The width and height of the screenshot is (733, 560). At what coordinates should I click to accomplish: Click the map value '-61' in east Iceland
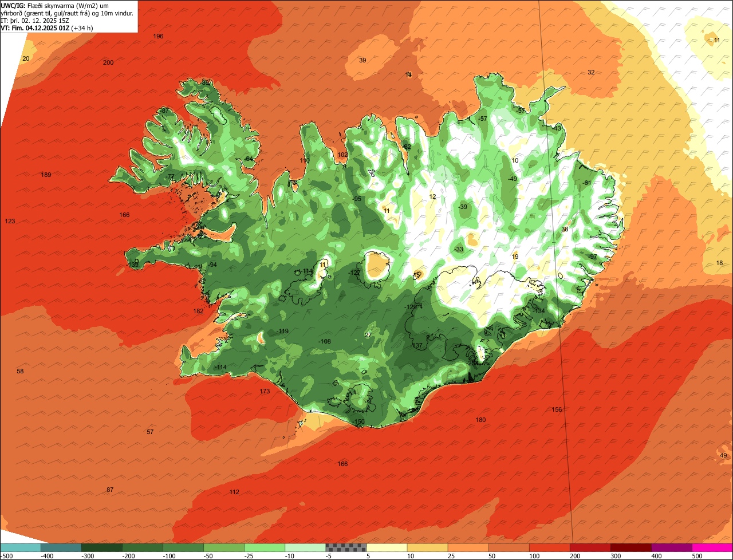tap(586, 183)
